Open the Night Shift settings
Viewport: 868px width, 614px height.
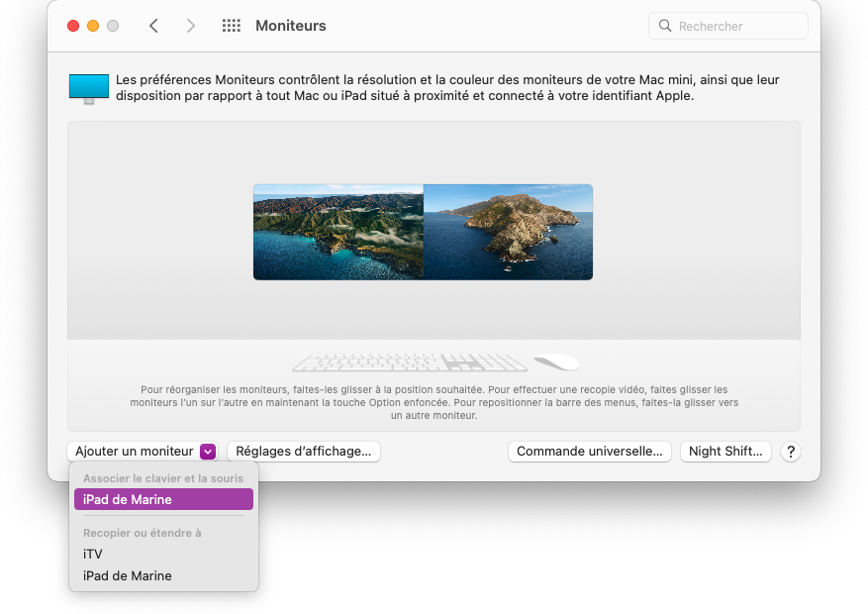click(x=725, y=452)
